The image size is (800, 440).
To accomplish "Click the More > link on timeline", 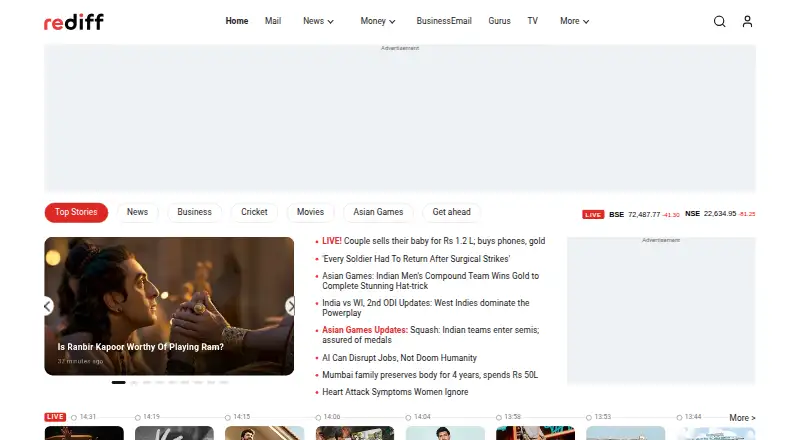I will (x=742, y=418).
